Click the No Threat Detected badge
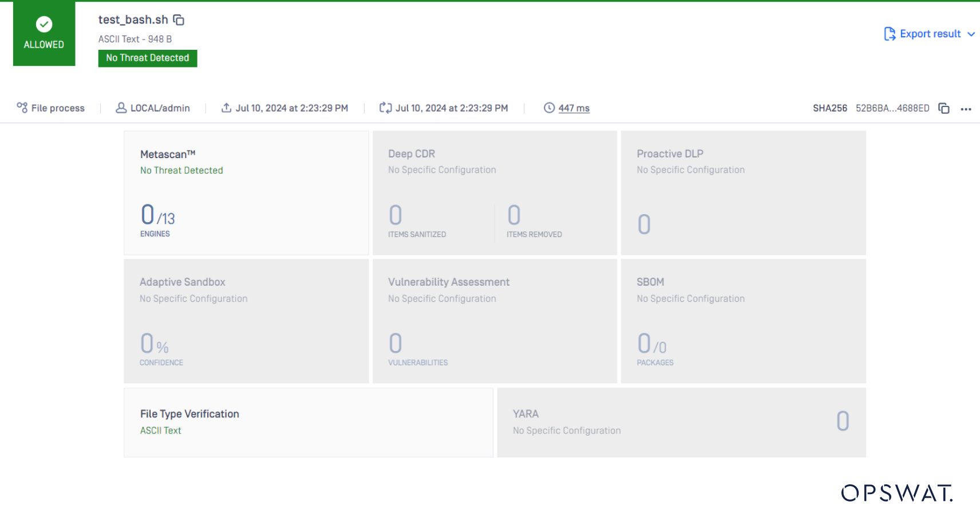The width and height of the screenshot is (980, 529). tap(147, 58)
